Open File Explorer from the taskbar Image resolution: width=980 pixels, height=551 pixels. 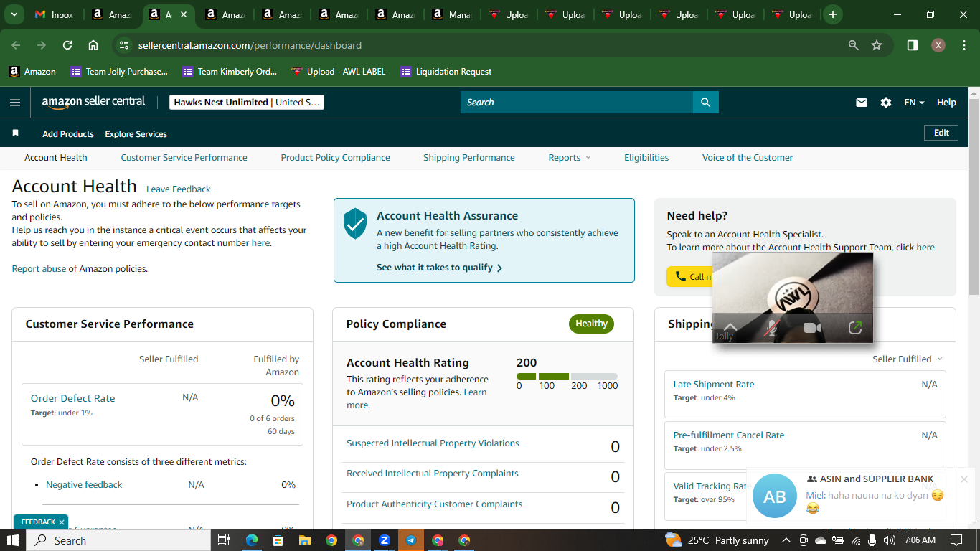[304, 540]
